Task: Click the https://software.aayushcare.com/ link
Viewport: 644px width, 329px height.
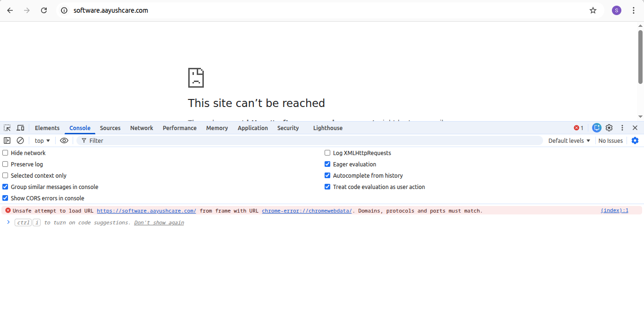Action: (x=146, y=211)
